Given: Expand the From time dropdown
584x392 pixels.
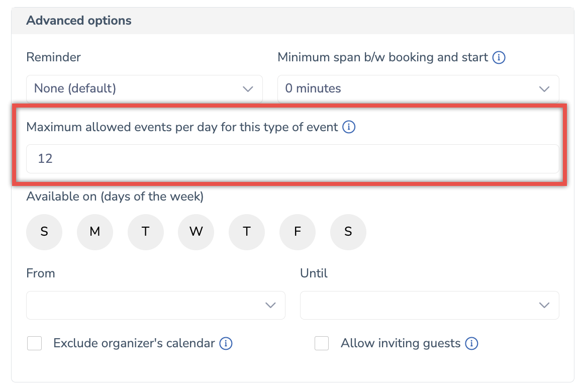Looking at the screenshot, I should pos(156,305).
